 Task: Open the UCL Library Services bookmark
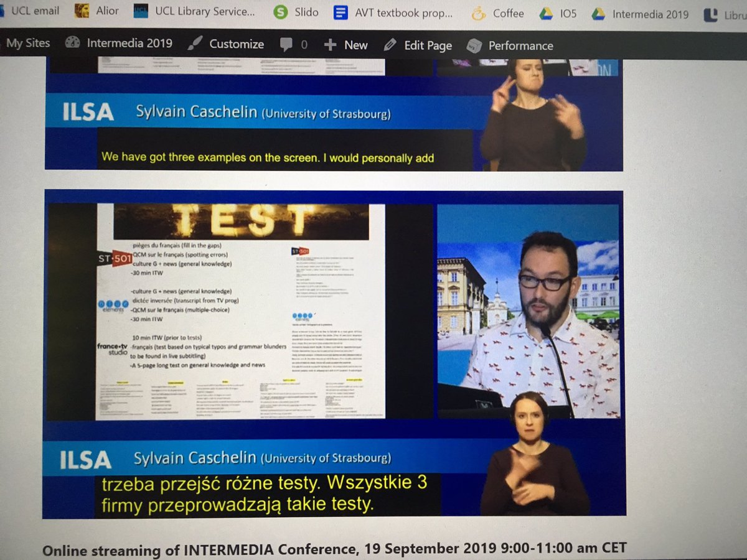(195, 12)
